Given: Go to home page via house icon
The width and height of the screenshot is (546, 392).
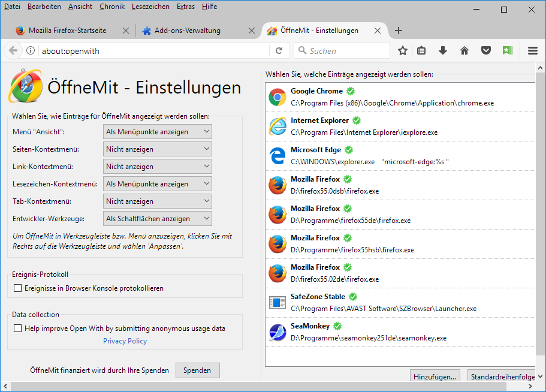Looking at the screenshot, I should pyautogui.click(x=464, y=51).
